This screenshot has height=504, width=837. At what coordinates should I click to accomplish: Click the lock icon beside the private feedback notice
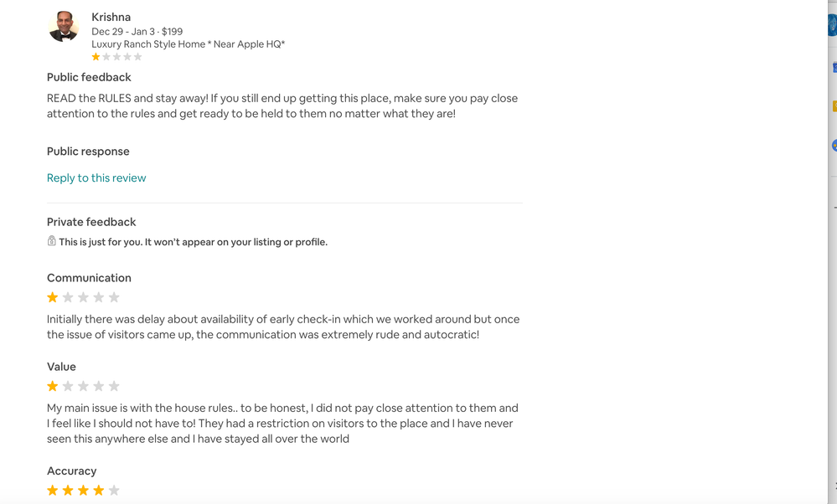51,241
